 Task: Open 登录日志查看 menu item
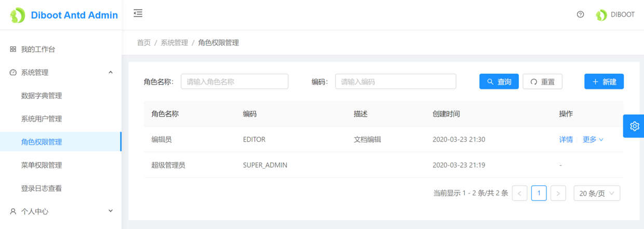[x=61, y=188]
